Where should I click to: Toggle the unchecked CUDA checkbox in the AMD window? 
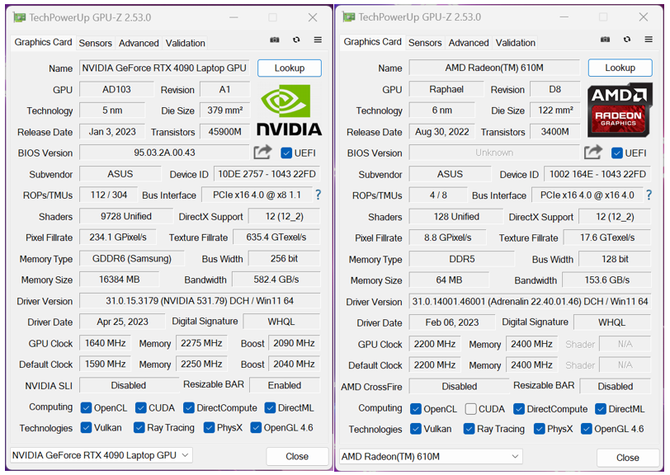click(x=470, y=409)
